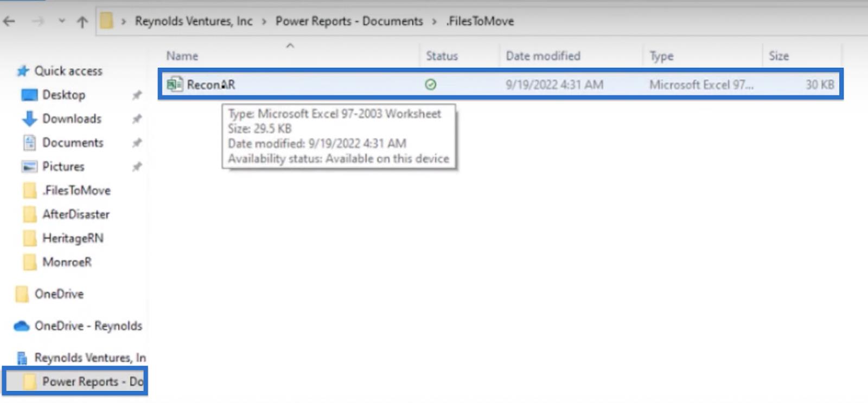Click the 9/19/2022 4:31 AM date cell
This screenshot has height=403, width=868.
(554, 85)
